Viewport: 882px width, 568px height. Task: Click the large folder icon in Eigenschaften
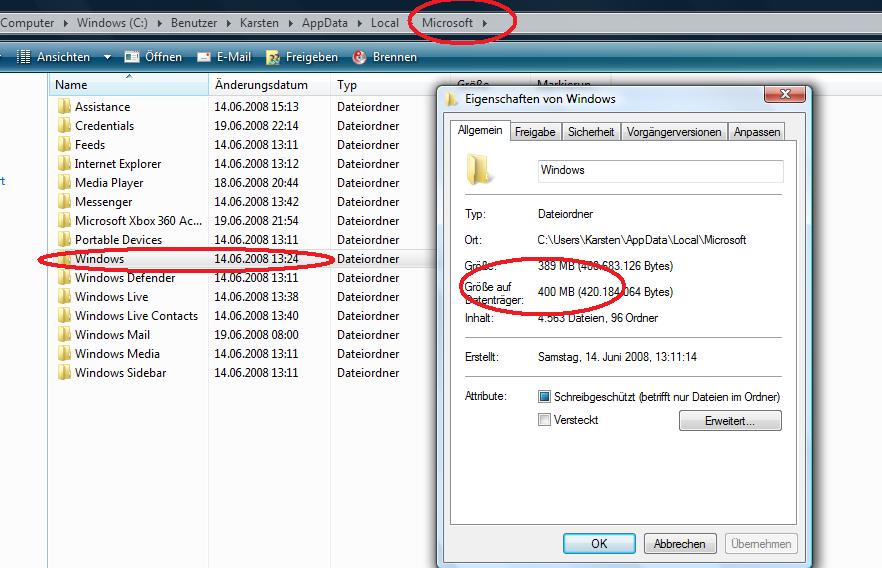(x=479, y=170)
